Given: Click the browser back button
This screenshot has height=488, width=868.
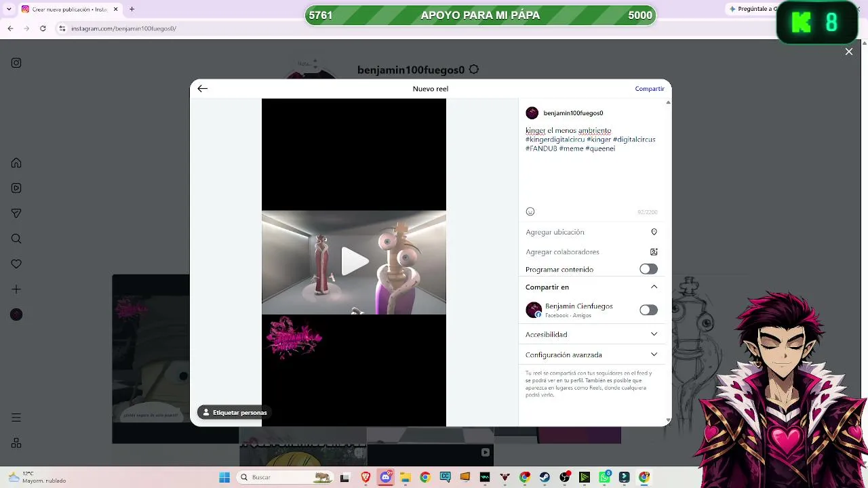Looking at the screenshot, I should [10, 28].
